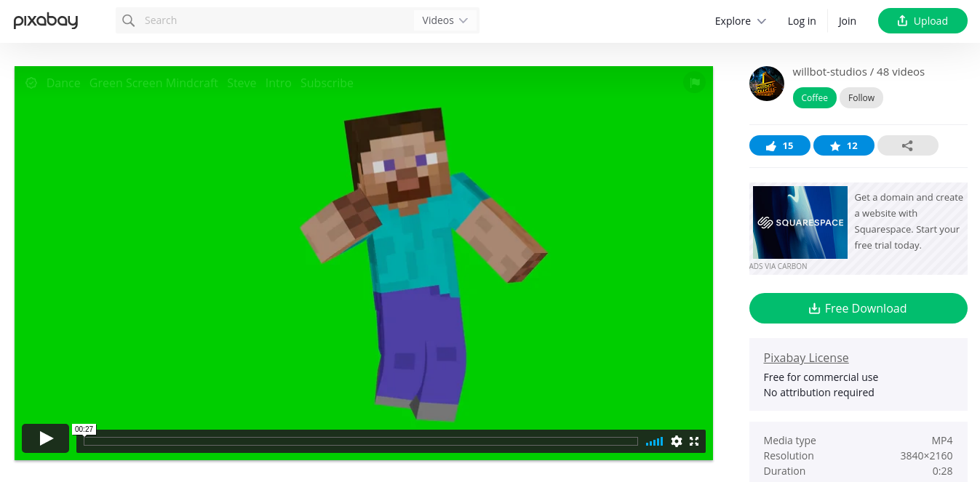
Task: Click the Join link
Action: coord(847,21)
